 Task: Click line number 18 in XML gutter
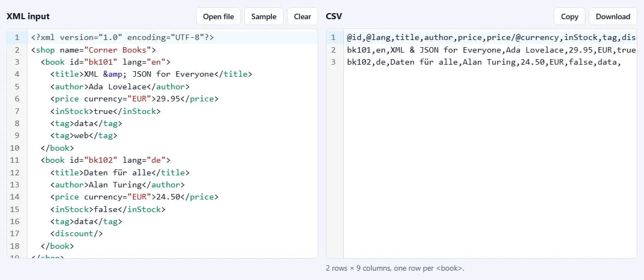coord(14,246)
